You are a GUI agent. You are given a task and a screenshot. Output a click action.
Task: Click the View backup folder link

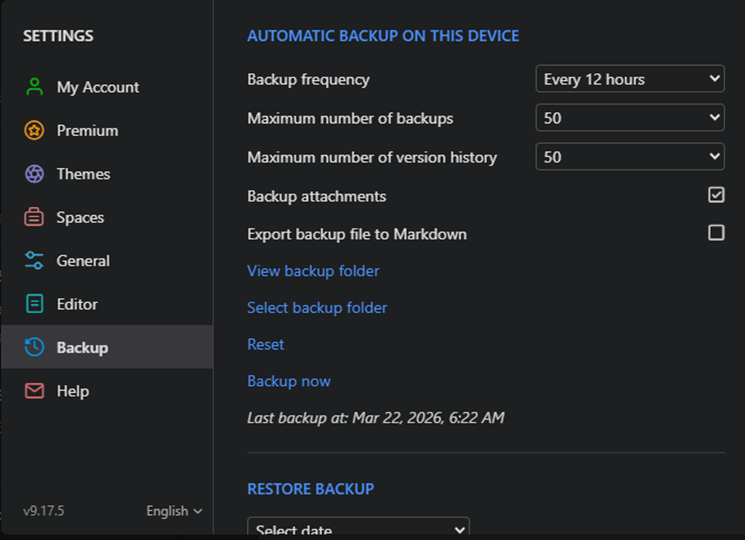click(x=313, y=271)
